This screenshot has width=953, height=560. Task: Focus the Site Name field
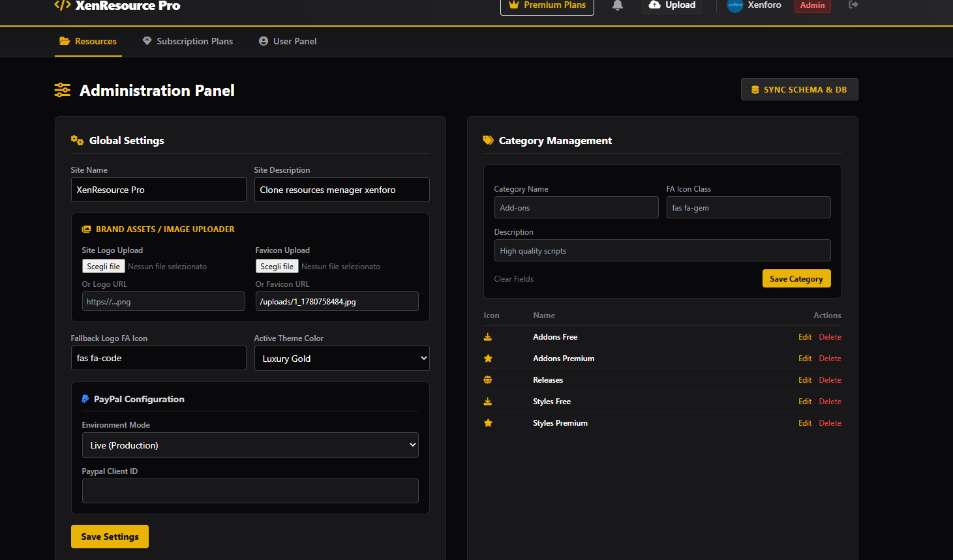pos(159,190)
